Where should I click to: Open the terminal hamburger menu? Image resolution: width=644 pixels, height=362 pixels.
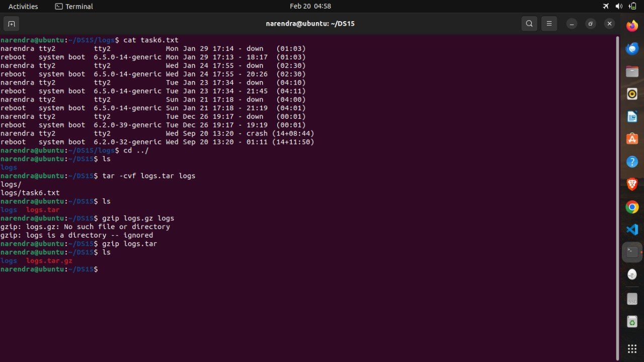(x=549, y=24)
